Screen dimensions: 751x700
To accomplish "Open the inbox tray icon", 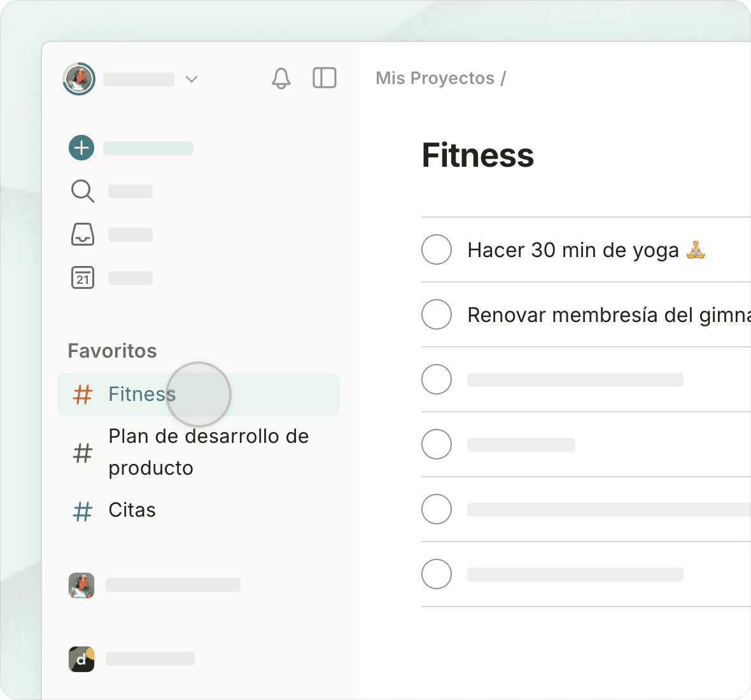I will [83, 234].
